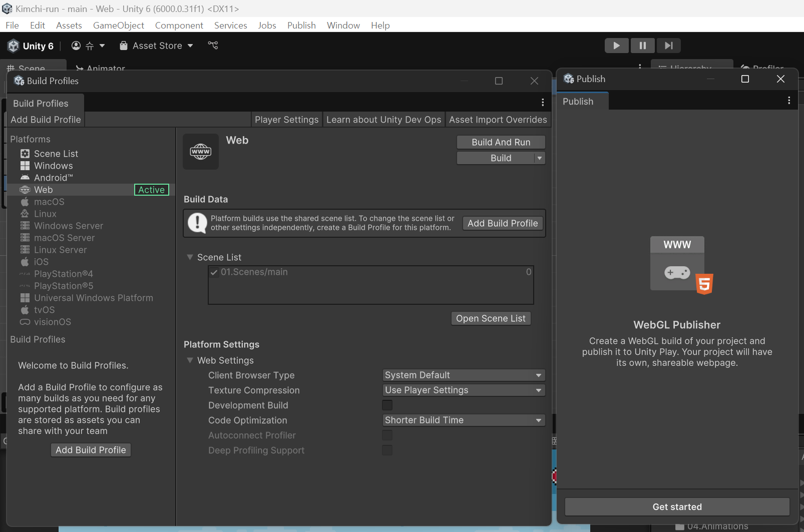Select the macOS Server platform icon
This screenshot has width=804, height=532.
(x=25, y=238)
